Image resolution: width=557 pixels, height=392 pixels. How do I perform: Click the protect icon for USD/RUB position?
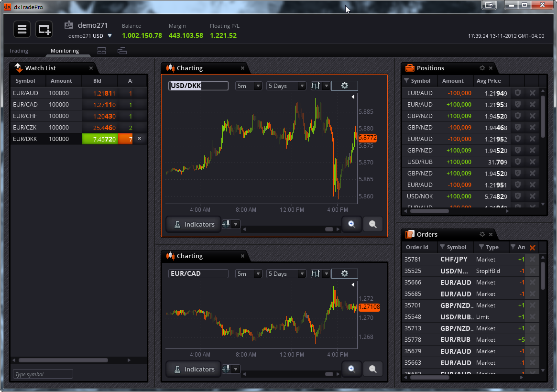click(x=517, y=162)
